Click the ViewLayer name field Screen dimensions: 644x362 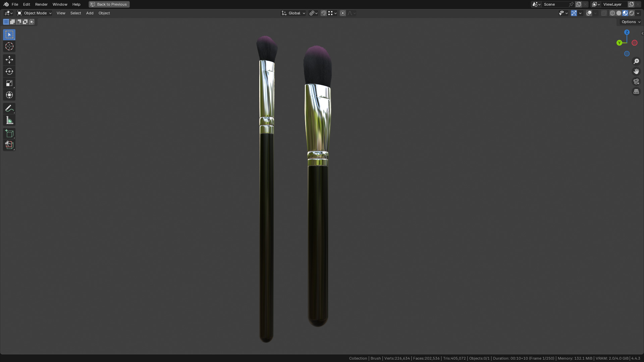pyautogui.click(x=614, y=4)
